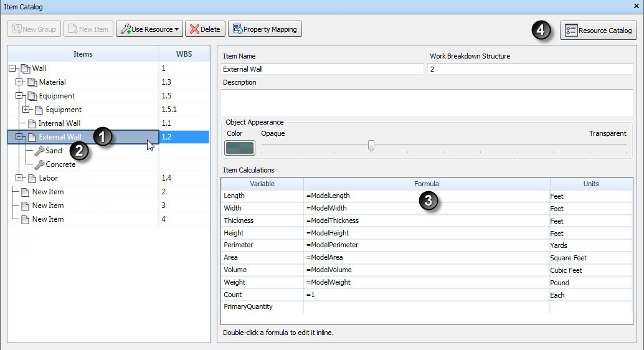Click the Item Name input field
The height and width of the screenshot is (350, 644).
click(x=322, y=69)
